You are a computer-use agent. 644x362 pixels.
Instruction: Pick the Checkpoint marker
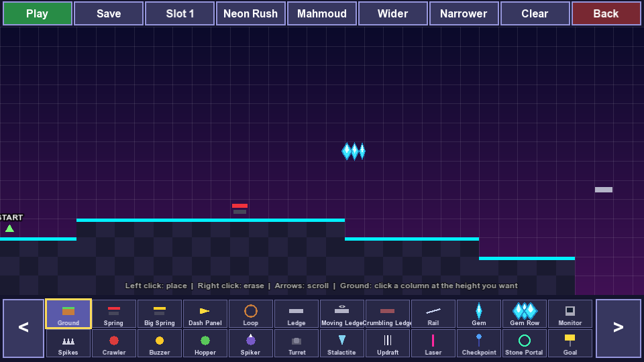[x=478, y=343]
